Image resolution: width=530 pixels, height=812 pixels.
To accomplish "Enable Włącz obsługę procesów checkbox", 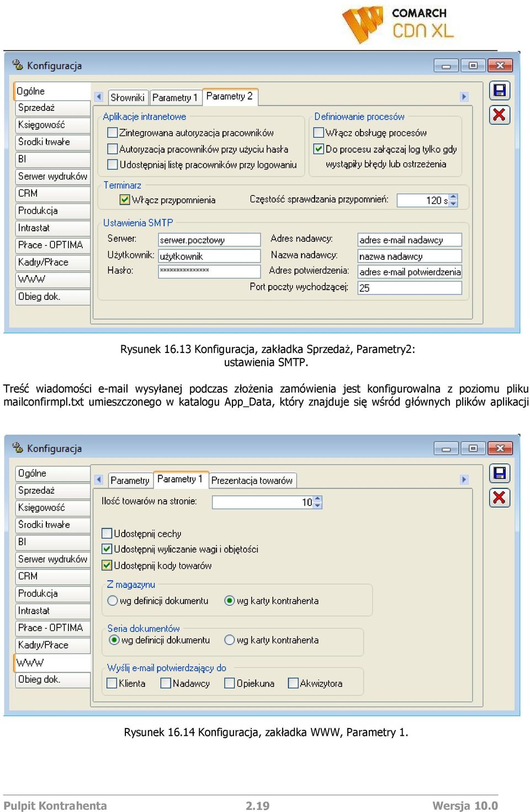I will point(319,133).
